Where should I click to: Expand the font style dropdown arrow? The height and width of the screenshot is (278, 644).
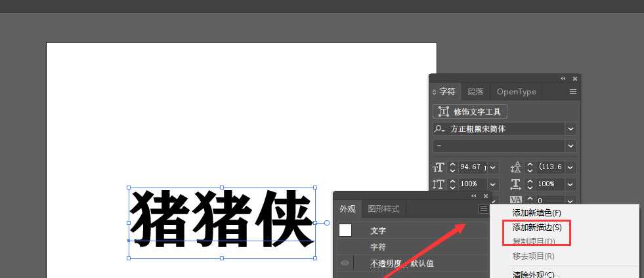571,146
